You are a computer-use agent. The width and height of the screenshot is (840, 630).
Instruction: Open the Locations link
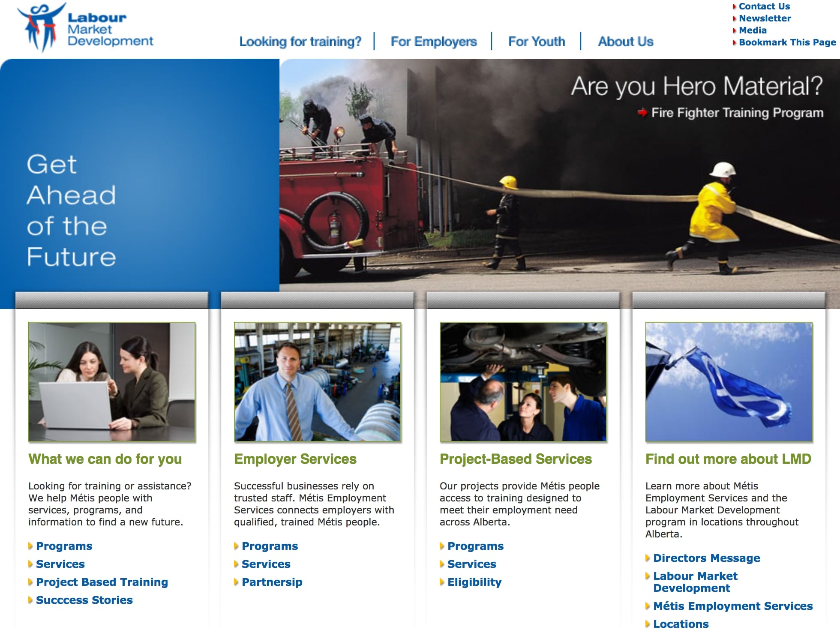pyautogui.click(x=681, y=624)
